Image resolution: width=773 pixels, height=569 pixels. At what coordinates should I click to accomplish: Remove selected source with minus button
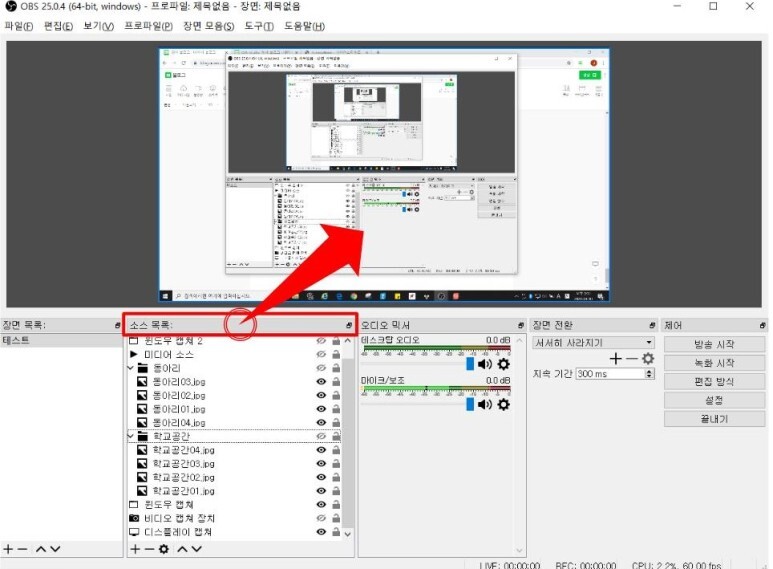(x=149, y=549)
